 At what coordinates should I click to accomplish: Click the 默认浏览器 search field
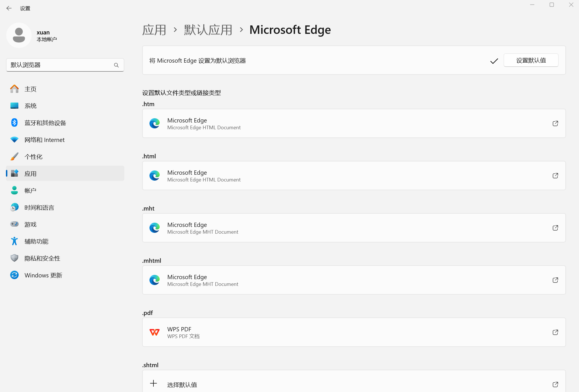pyautogui.click(x=65, y=65)
